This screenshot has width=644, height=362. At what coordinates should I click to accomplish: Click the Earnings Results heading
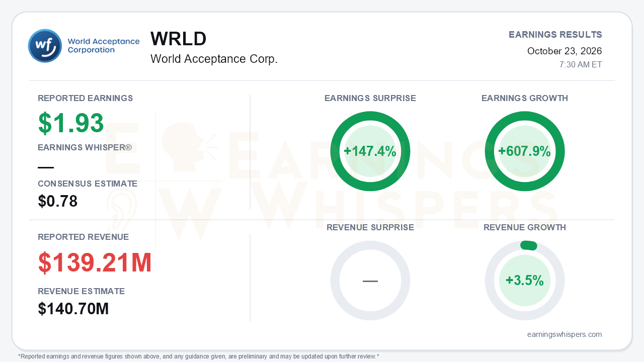pyautogui.click(x=555, y=35)
